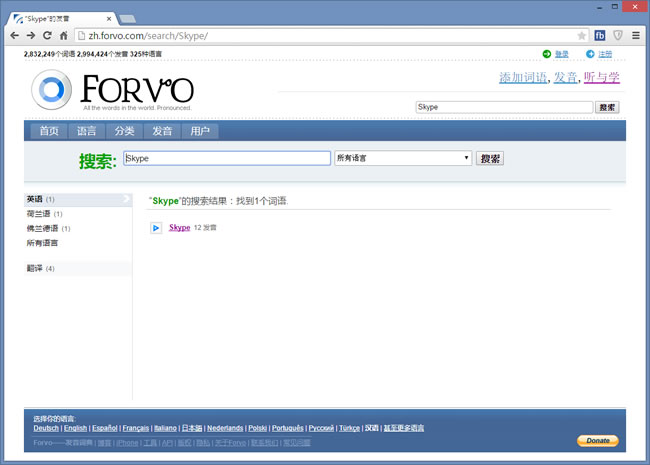Open the iPhone footer link
The image size is (650, 465).
coord(127,443)
